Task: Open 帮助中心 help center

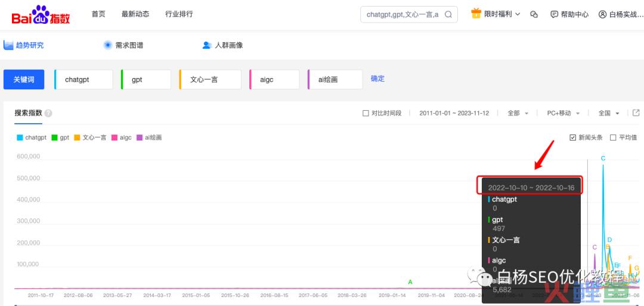Action: [x=569, y=14]
